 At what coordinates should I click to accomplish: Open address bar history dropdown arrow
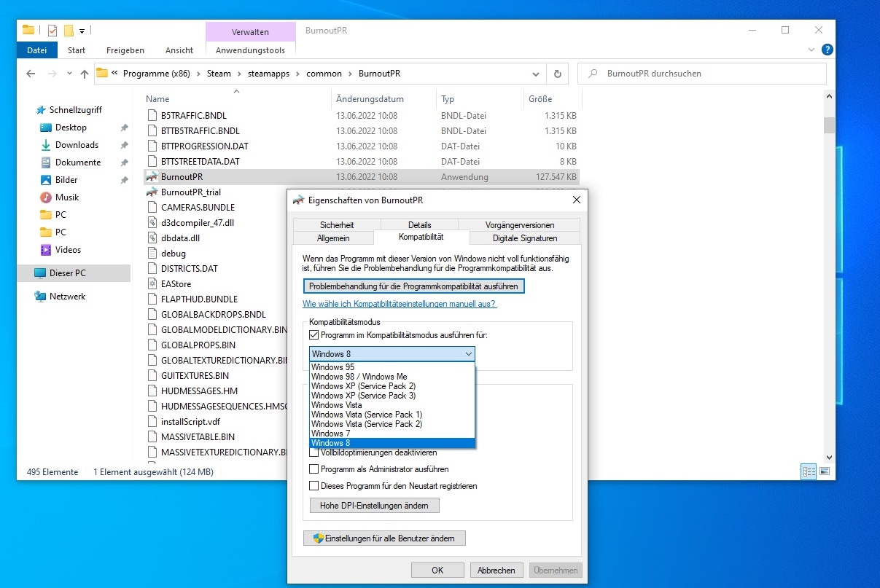(x=536, y=74)
